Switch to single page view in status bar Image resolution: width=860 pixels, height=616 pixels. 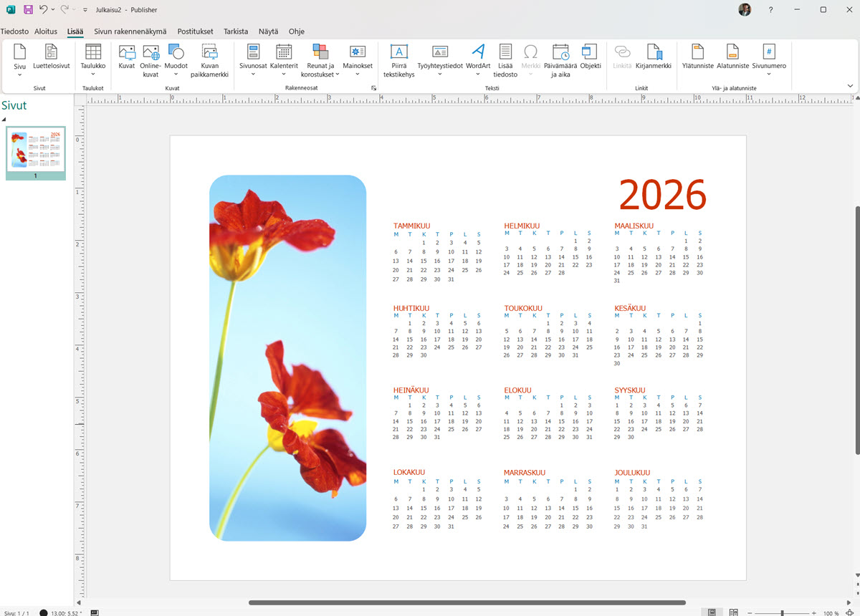712,612
